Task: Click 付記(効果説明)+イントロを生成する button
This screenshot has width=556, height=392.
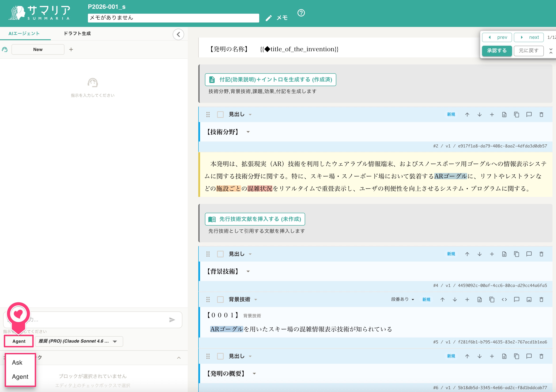Action: click(270, 79)
